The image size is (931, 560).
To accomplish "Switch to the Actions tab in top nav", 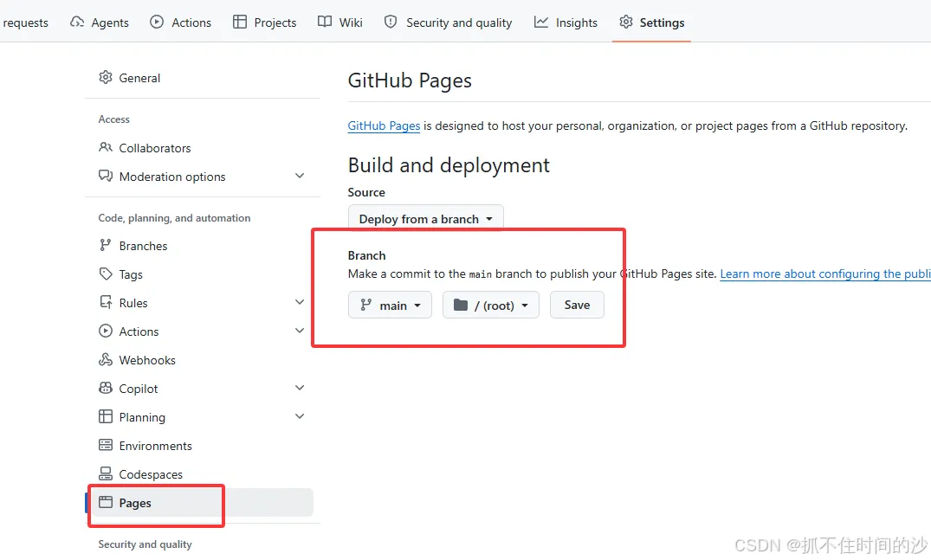I will pos(180,23).
